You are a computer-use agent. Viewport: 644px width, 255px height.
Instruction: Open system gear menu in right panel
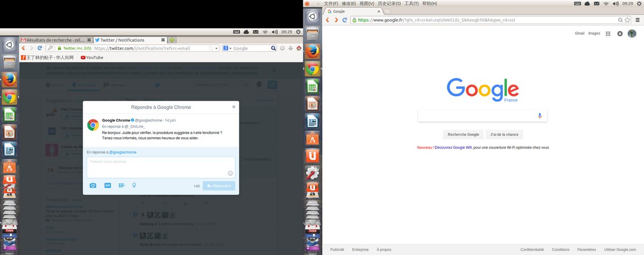pos(639,3)
